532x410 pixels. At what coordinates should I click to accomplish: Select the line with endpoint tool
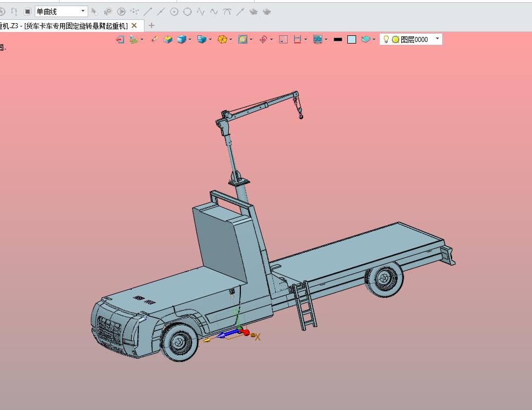coord(148,12)
